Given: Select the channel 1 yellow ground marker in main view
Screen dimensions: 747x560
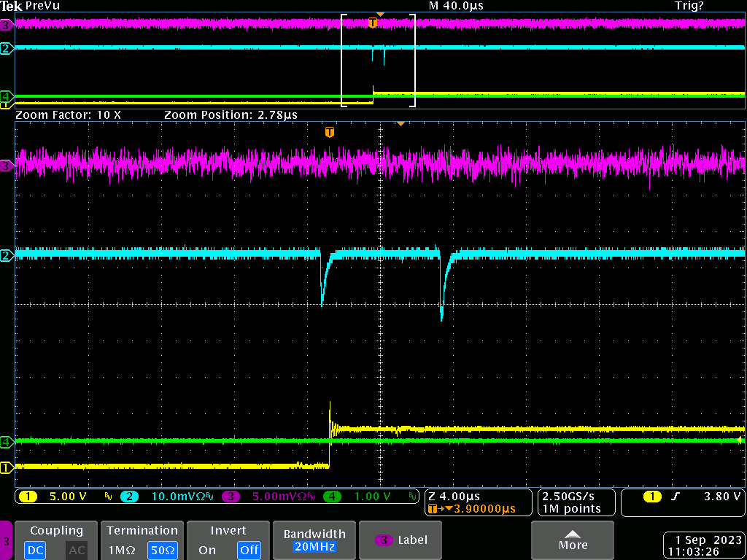Looking at the screenshot, I should [x=7, y=467].
